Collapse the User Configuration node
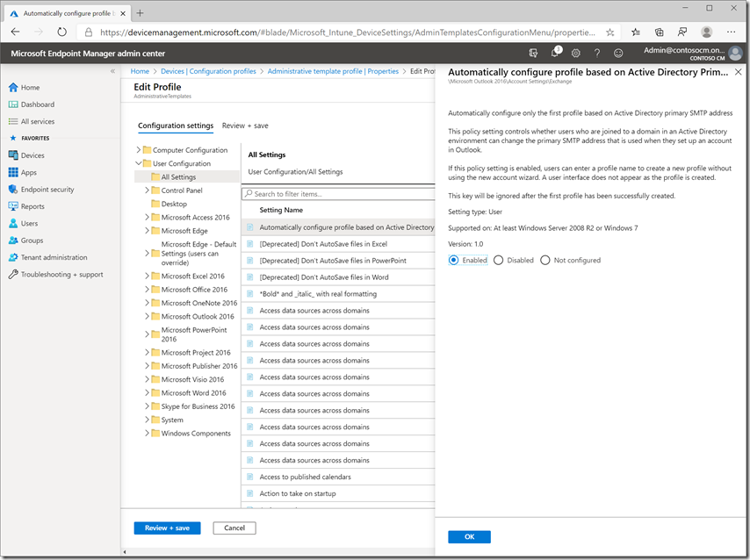This screenshot has height=560, width=750. 137,163
